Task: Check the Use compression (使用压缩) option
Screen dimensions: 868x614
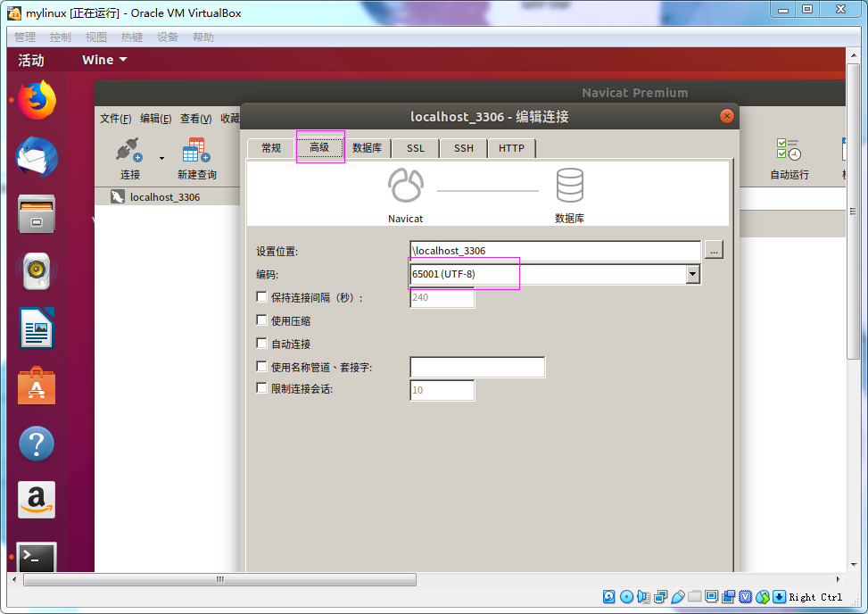Action: [262, 320]
